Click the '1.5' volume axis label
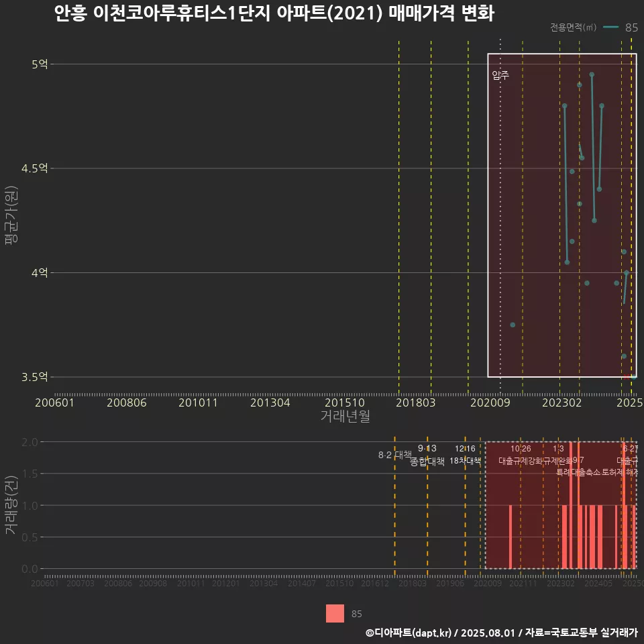The height and width of the screenshot is (644, 644). coord(30,474)
